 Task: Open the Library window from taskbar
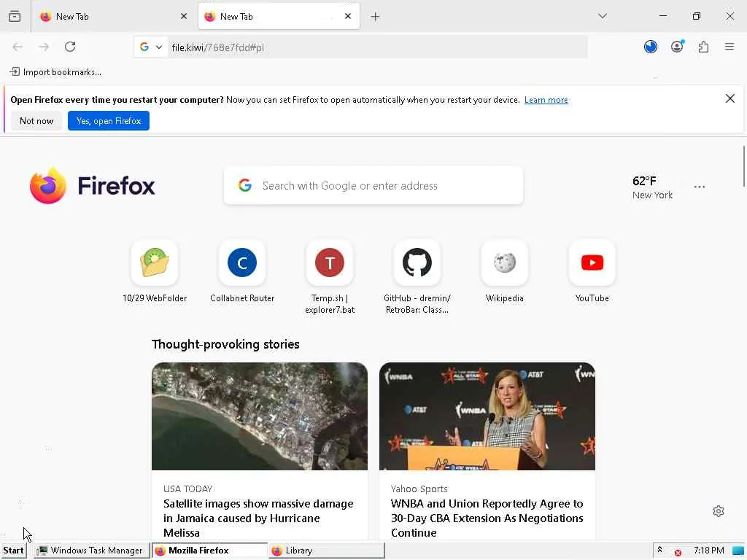click(327, 551)
